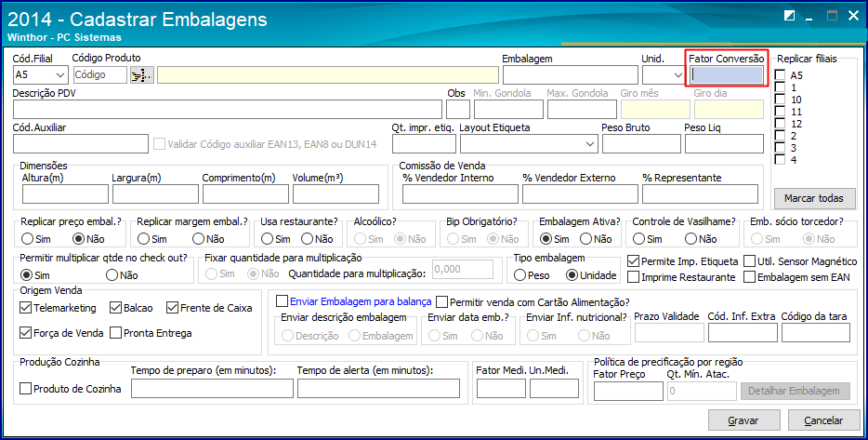Check Produto de Cozinha checkbox

click(25, 389)
